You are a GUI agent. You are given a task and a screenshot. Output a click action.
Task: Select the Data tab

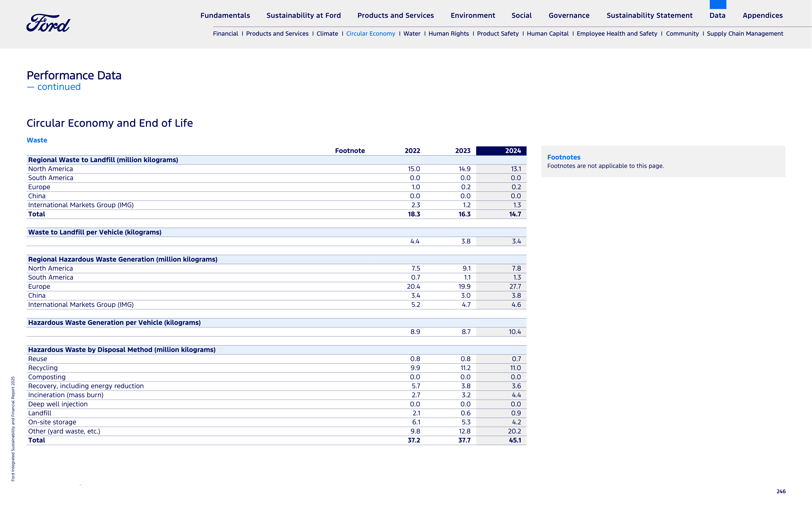coord(717,15)
